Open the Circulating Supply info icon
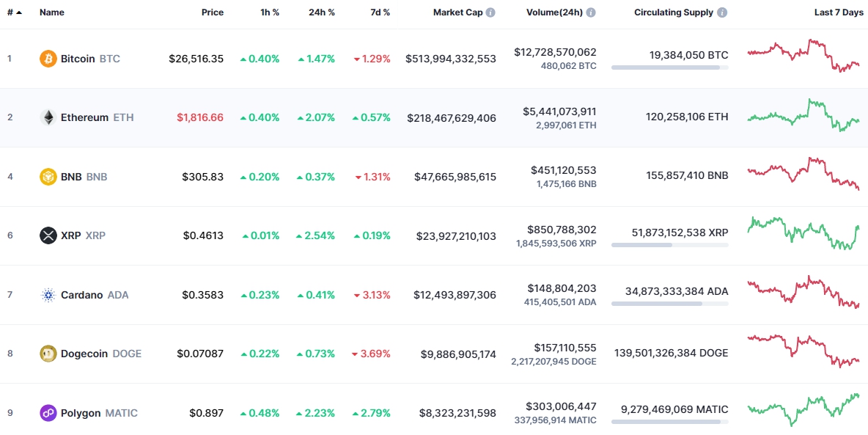 (x=722, y=12)
